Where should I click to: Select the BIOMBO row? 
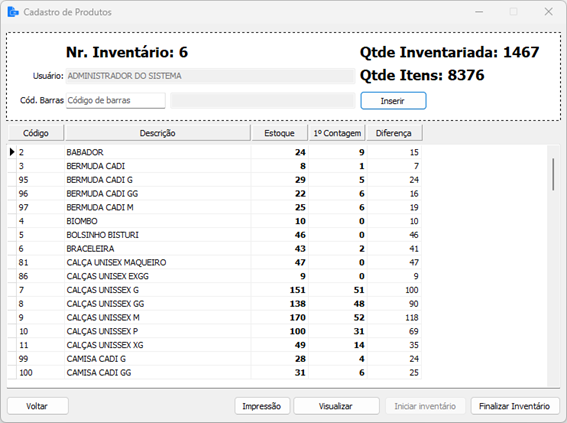pos(215,221)
